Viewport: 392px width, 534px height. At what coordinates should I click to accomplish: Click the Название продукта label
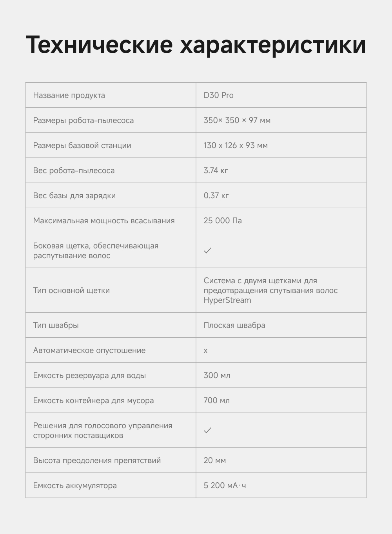(69, 95)
